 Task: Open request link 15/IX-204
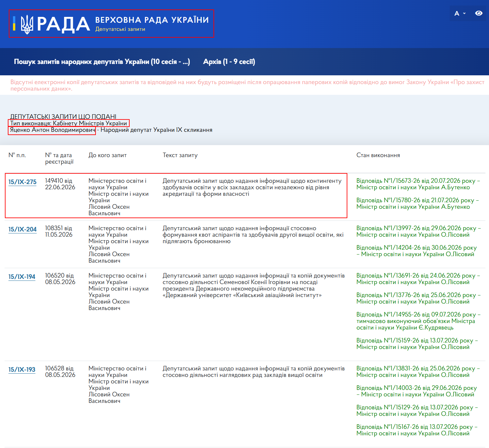coord(22,229)
